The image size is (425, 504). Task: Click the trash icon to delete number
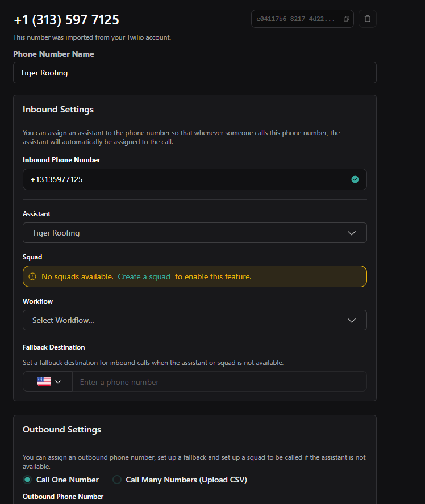(x=367, y=19)
